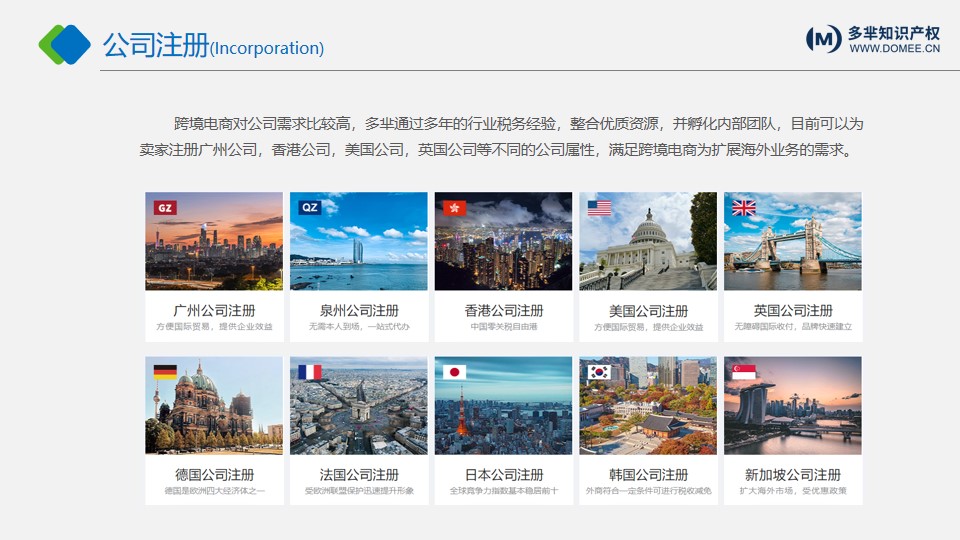The height and width of the screenshot is (540, 960).
Task: Click subtitle 受欧洲联盟保护迅速提升形象
Action: coord(359,491)
